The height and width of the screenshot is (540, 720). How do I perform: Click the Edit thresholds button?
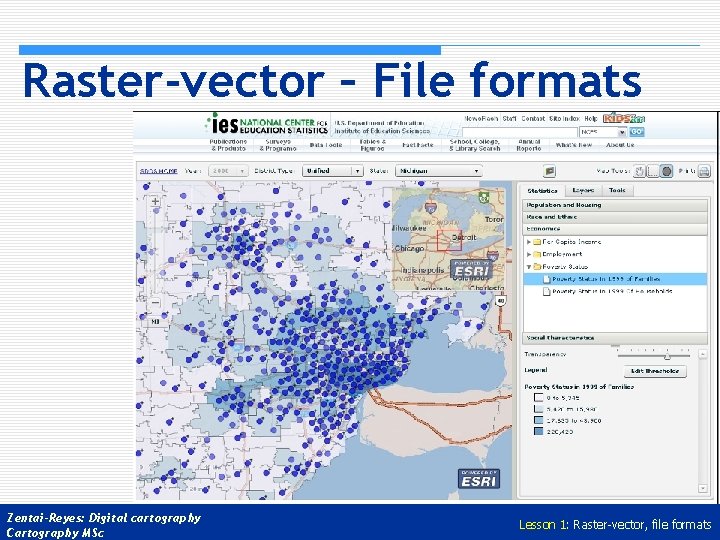[655, 371]
